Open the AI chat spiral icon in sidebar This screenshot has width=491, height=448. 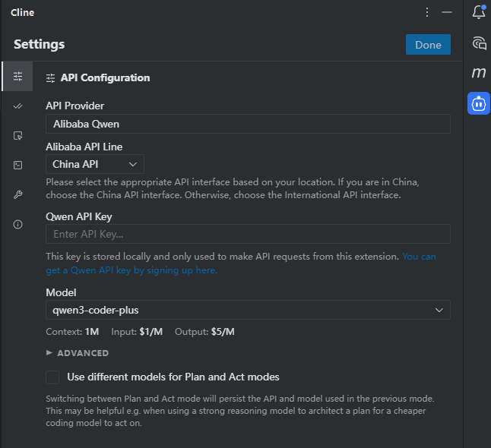(479, 43)
